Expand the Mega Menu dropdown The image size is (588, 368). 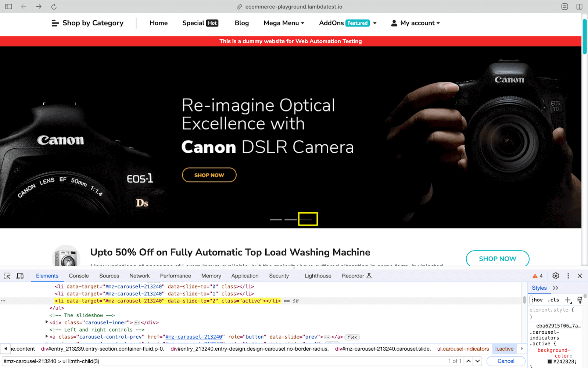[284, 23]
